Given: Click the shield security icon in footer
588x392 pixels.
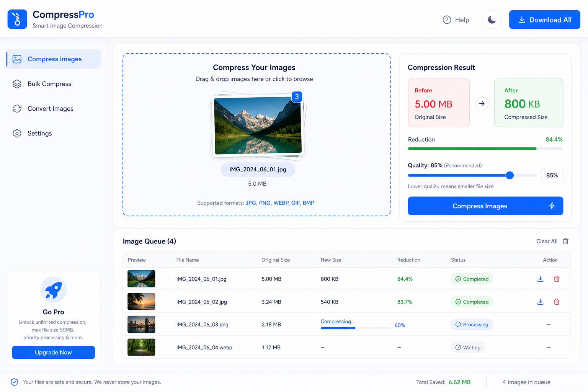Looking at the screenshot, I should 14,382.
